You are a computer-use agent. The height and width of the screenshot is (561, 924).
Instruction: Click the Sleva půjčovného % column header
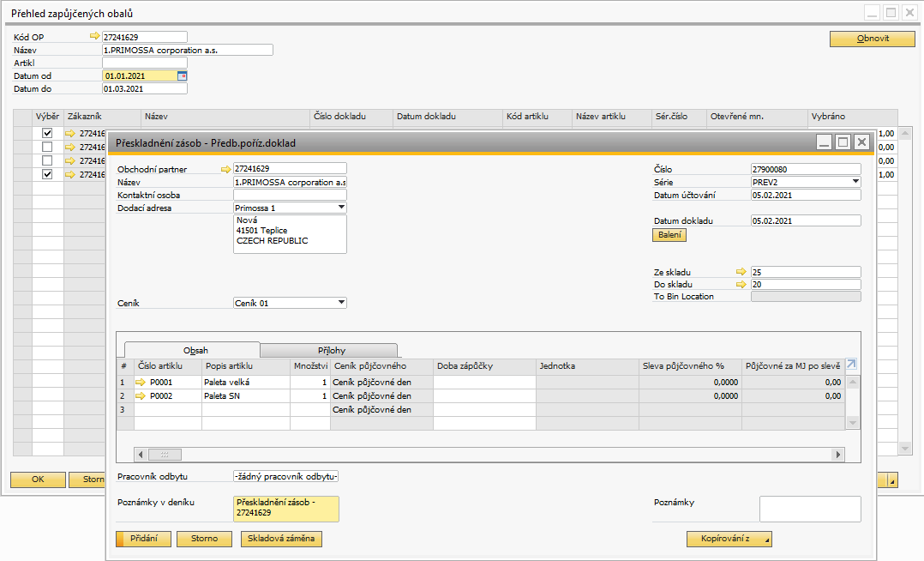click(691, 365)
